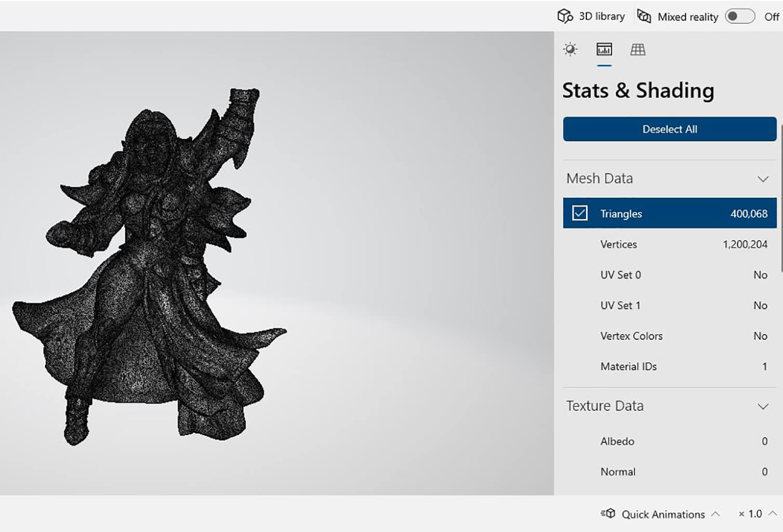The image size is (783, 532).
Task: Click the side panel vertical scrollbar
Action: click(781, 197)
